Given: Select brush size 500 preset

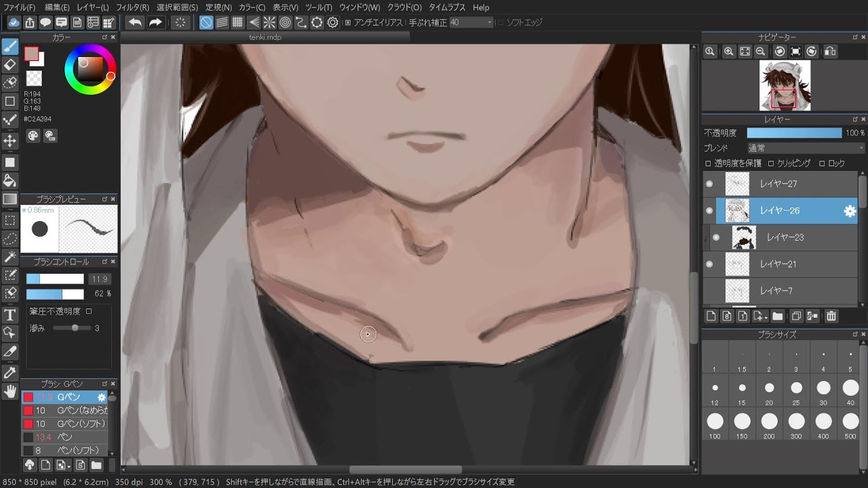Looking at the screenshot, I should pos(850,426).
